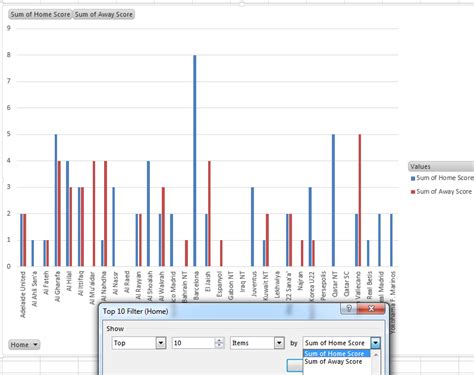Click the help question mark button in dialog
474x375 pixels.
(x=349, y=308)
